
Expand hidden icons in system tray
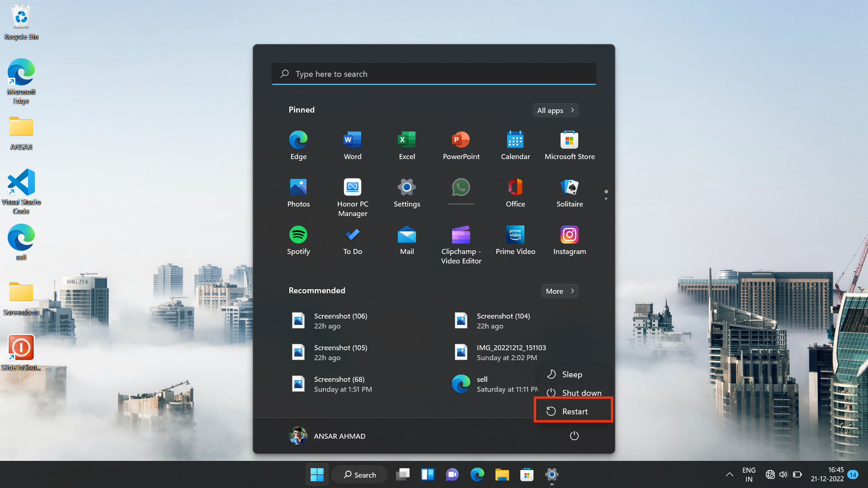[729, 474]
